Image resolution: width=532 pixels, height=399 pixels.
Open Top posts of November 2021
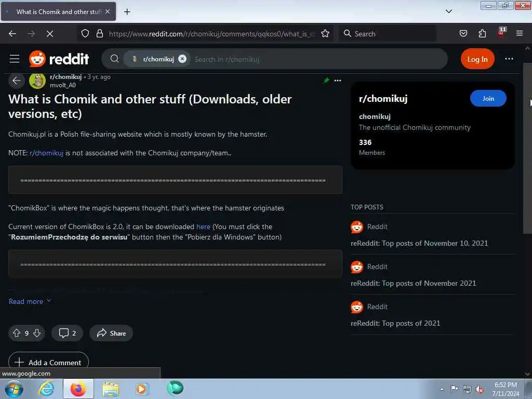(x=413, y=283)
